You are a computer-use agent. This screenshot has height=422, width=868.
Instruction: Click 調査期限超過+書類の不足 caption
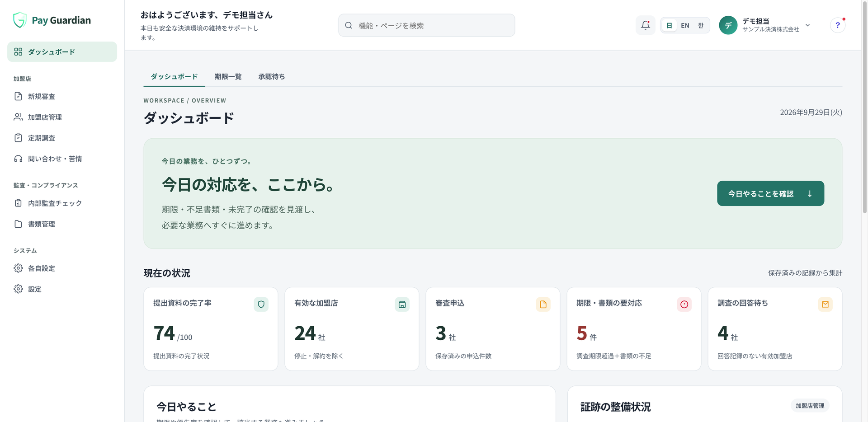click(613, 356)
